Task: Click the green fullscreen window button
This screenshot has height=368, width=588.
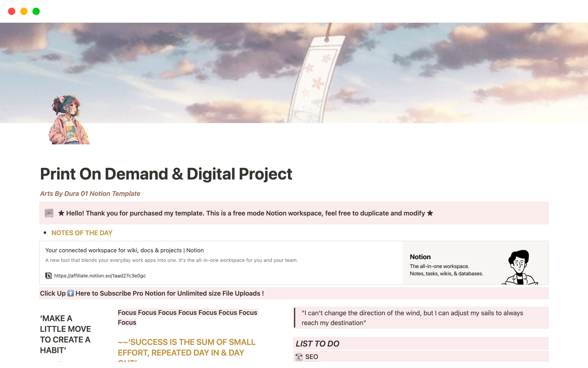Action: pos(36,11)
